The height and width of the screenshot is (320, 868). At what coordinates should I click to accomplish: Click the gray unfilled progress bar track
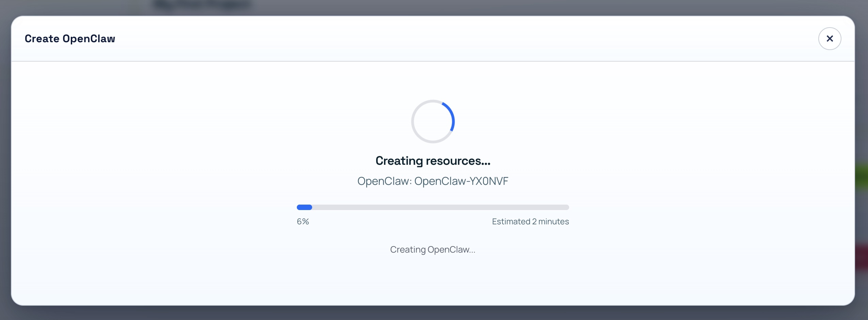[x=439, y=207]
